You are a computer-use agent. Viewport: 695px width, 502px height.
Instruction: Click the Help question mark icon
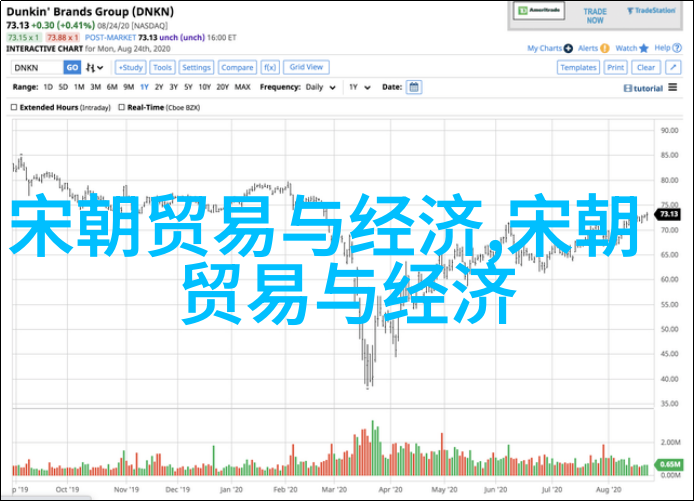(x=677, y=48)
